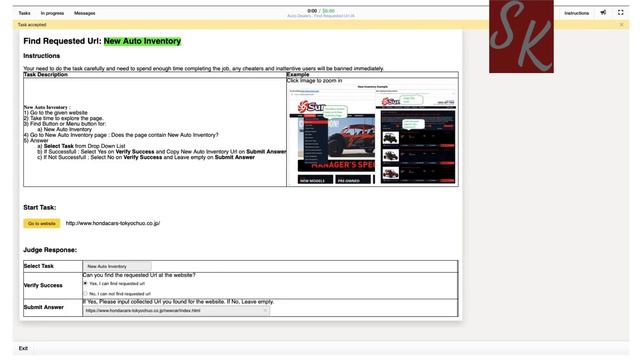The width and height of the screenshot is (640, 360).
Task: Click the Verify Success row label
Action: 43,285
